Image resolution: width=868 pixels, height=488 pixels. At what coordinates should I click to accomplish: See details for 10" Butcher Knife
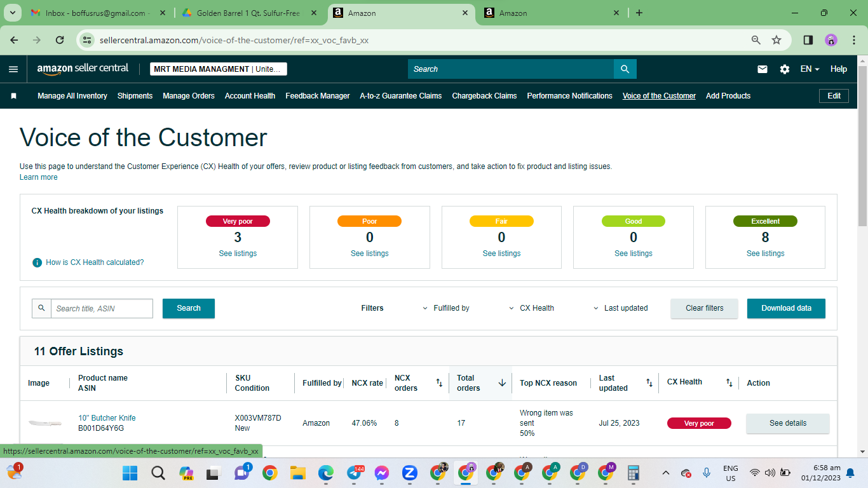[x=788, y=423]
